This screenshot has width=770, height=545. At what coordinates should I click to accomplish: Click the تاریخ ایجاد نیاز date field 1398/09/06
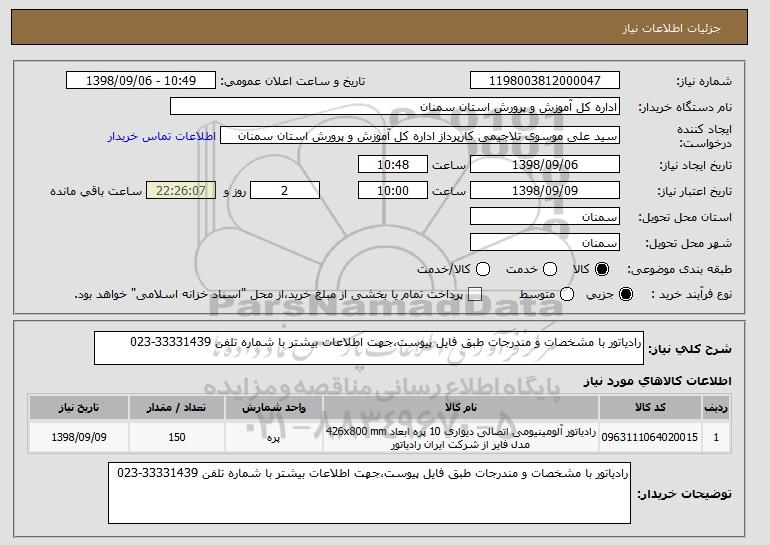(545, 164)
